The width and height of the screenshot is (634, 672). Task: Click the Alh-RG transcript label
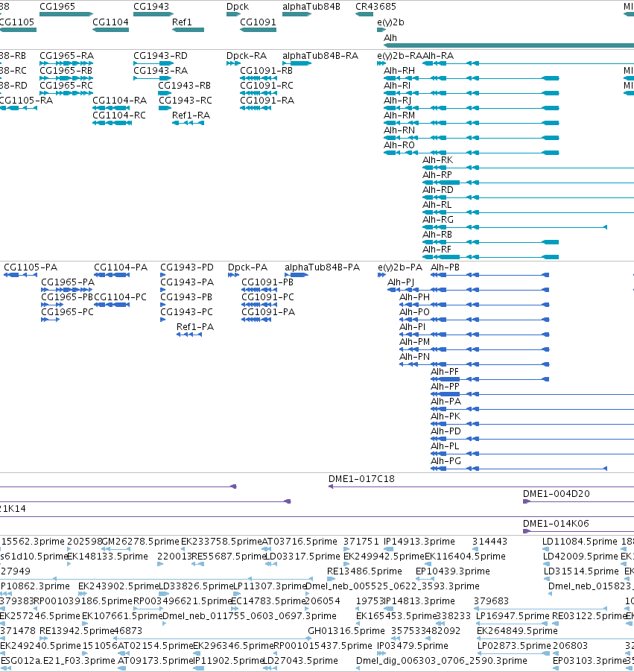pyautogui.click(x=437, y=220)
